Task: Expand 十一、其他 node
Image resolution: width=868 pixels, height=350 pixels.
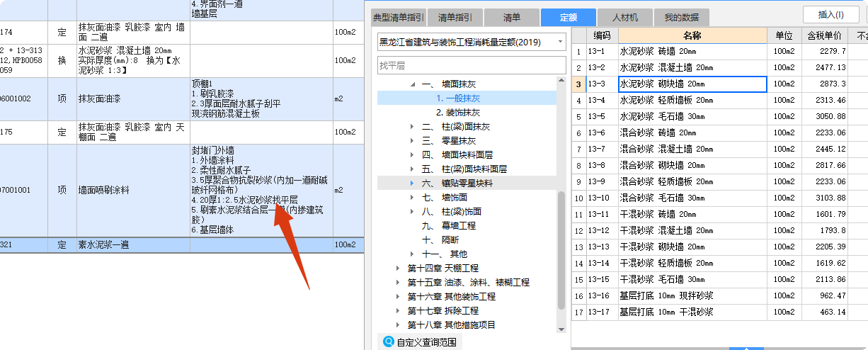Action: coord(413,254)
